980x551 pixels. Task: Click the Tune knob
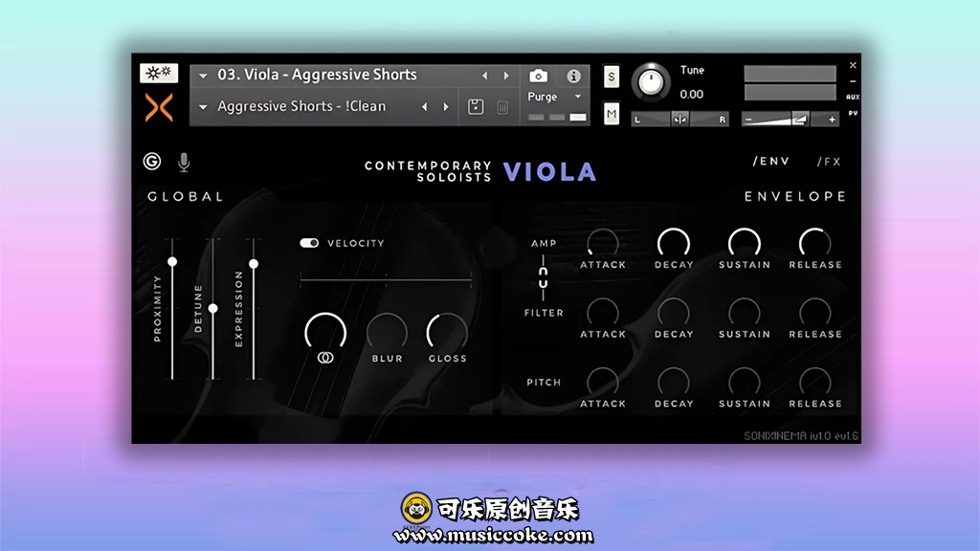click(651, 82)
